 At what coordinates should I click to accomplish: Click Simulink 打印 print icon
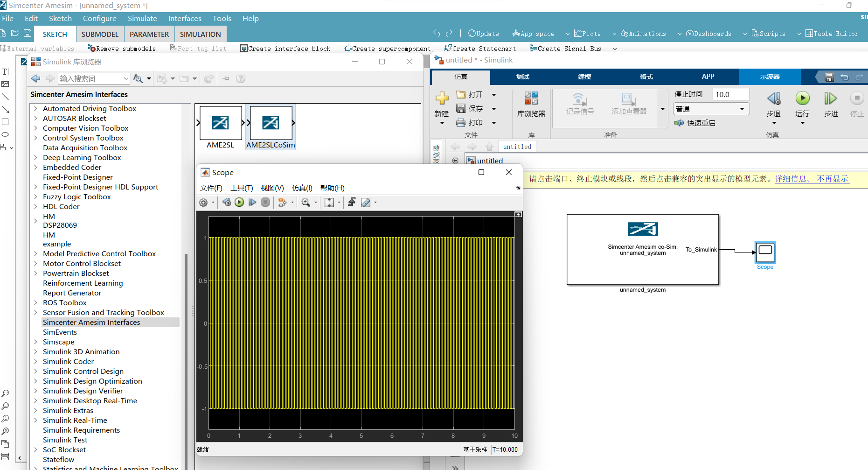pyautogui.click(x=461, y=122)
